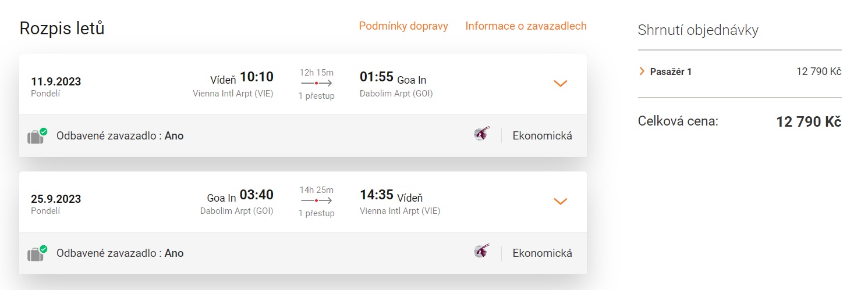868x290 pixels.
Task: Select the 25.9.2023 return date
Action: tap(56, 199)
